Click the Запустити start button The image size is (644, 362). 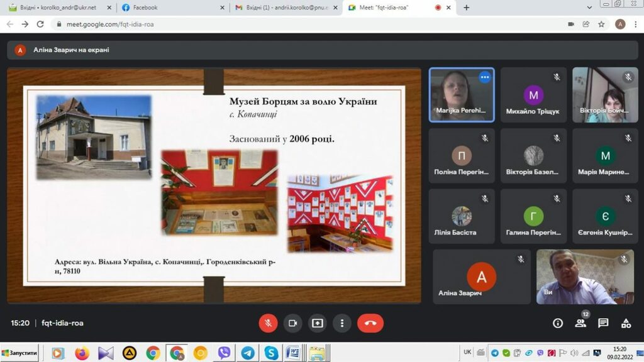tap(19, 353)
